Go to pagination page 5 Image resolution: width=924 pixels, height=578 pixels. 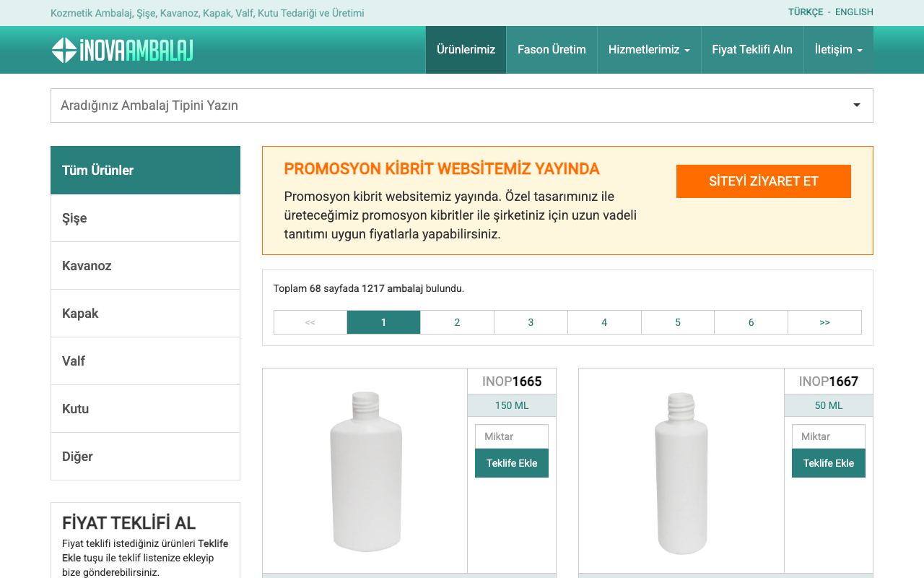(x=678, y=322)
